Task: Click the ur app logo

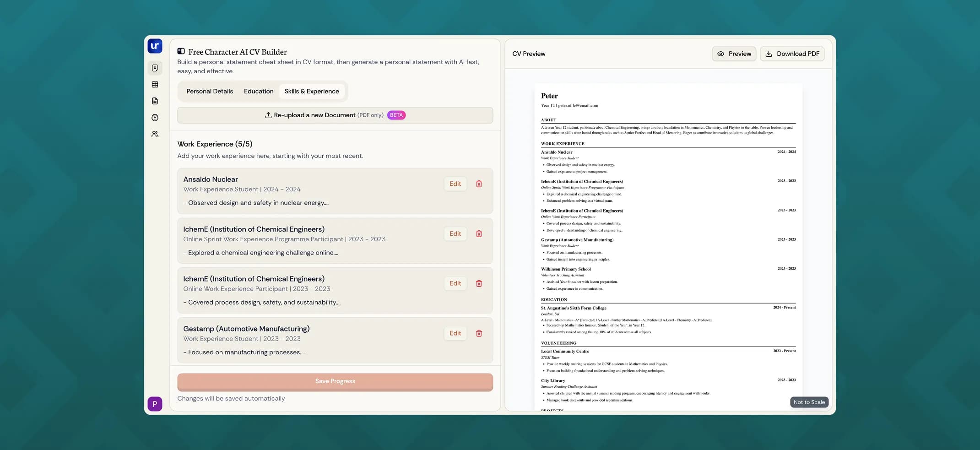Action: (155, 46)
